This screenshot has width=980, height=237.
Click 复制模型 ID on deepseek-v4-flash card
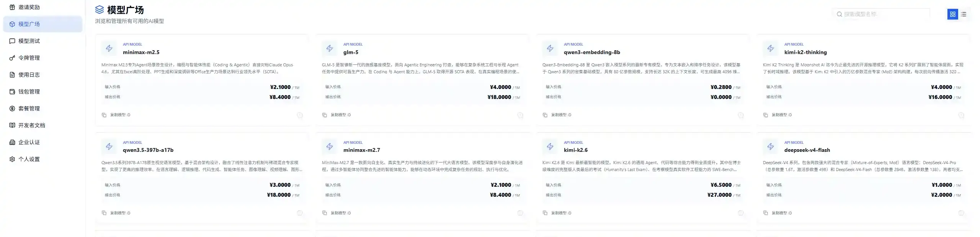point(782,213)
